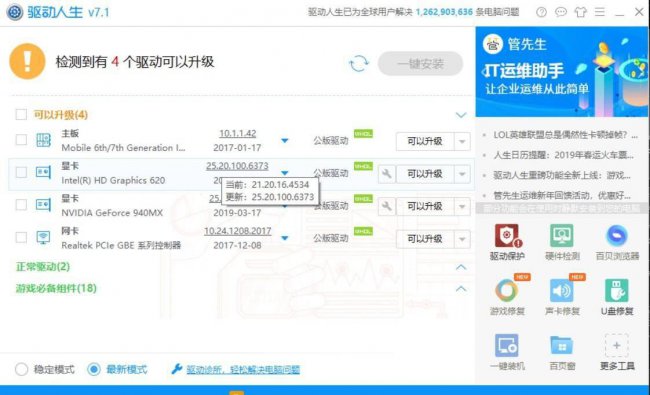Launch the 百贝浏览器 browser icon
This screenshot has height=395, width=650.
[617, 236]
